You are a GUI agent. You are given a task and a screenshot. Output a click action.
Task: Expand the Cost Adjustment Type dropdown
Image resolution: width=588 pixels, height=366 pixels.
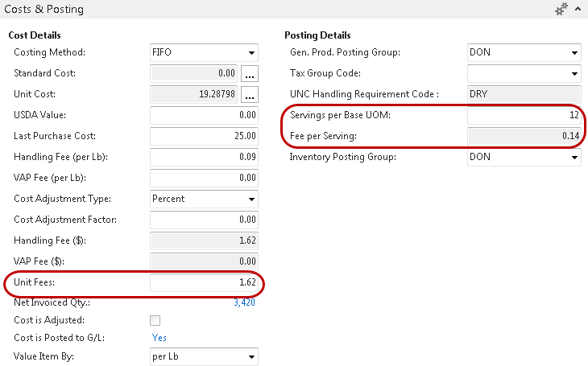point(251,199)
